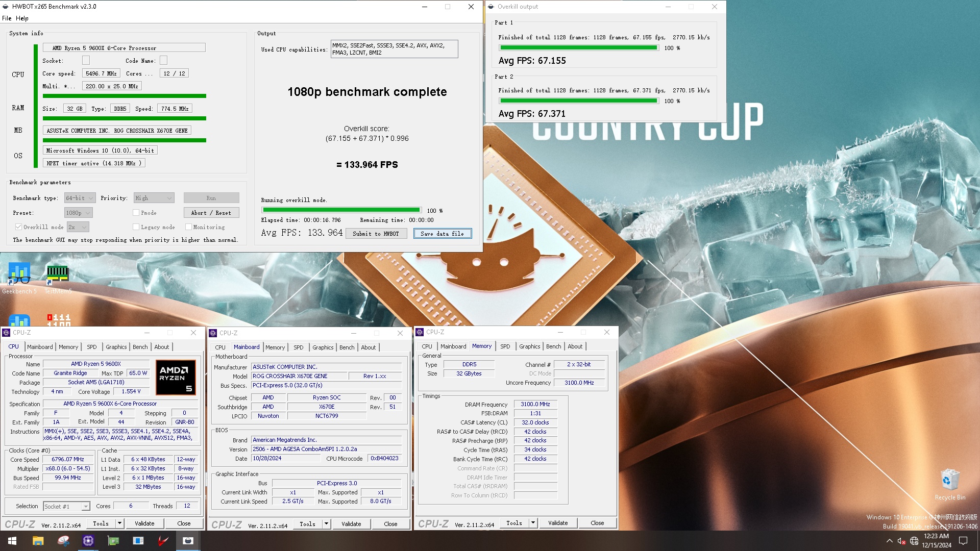Click the AMD Ryzen 5 logo in CPU-Z
The width and height of the screenshot is (980, 551).
coord(176,378)
